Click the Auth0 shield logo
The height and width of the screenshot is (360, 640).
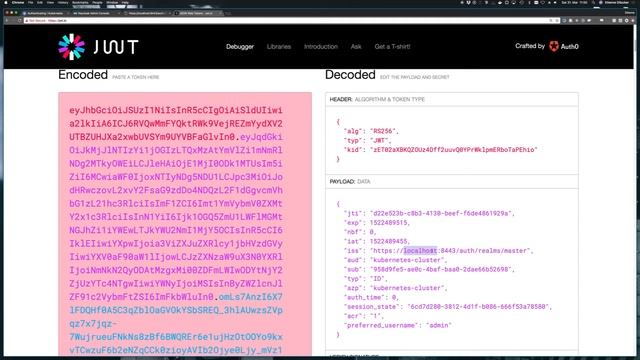tap(553, 46)
